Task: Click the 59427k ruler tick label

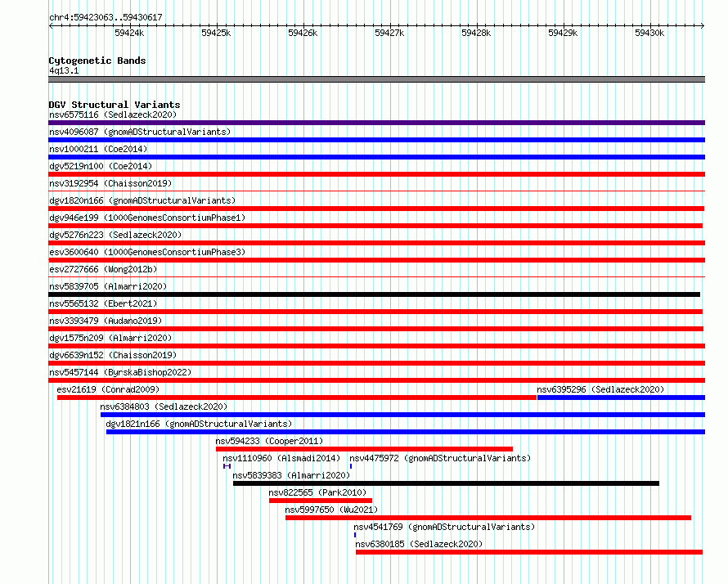Action: tap(389, 33)
